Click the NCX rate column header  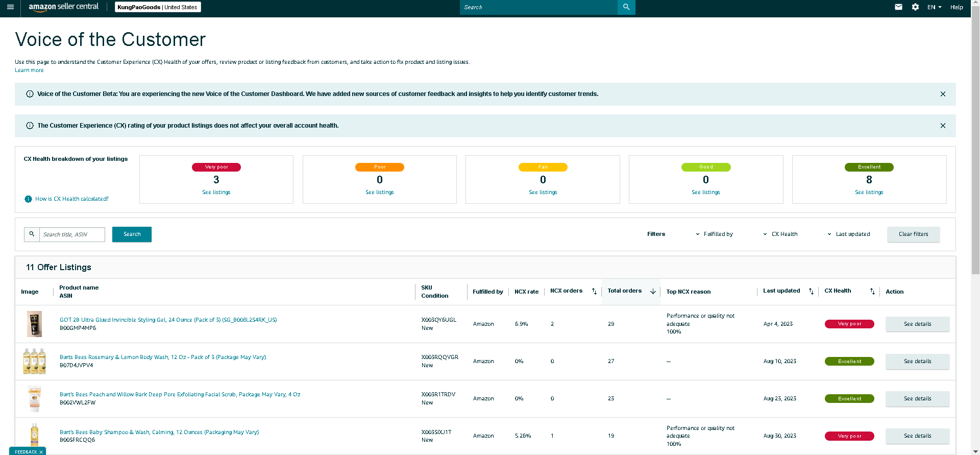coord(526,292)
